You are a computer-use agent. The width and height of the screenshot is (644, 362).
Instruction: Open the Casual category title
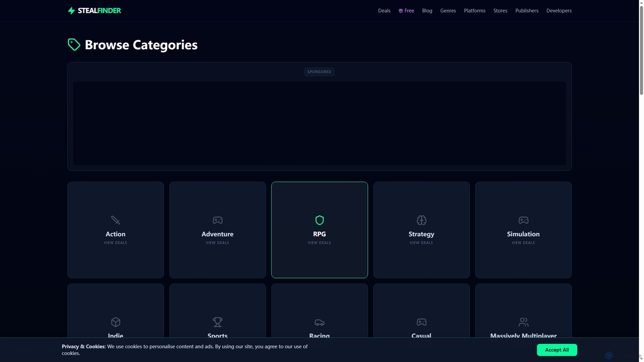coord(422,335)
